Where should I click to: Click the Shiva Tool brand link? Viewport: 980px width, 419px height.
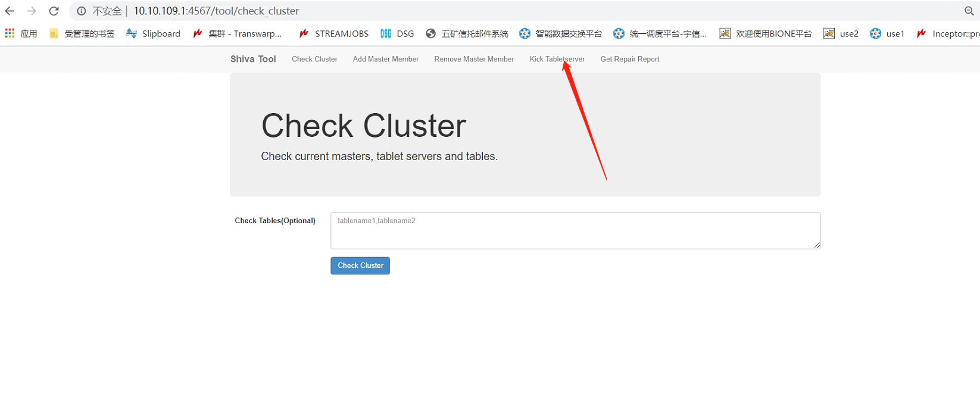tap(253, 59)
